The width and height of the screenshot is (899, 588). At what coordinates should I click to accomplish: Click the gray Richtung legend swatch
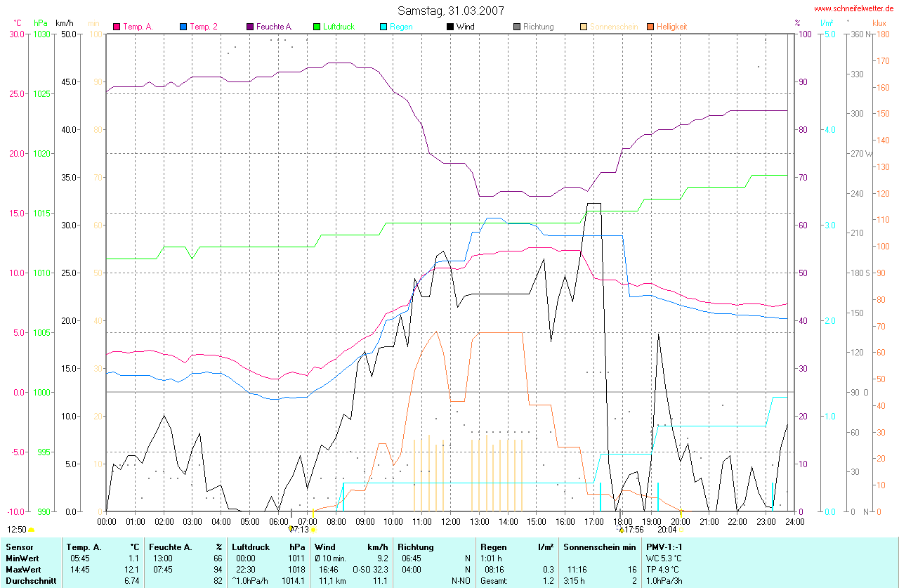pyautogui.click(x=517, y=27)
